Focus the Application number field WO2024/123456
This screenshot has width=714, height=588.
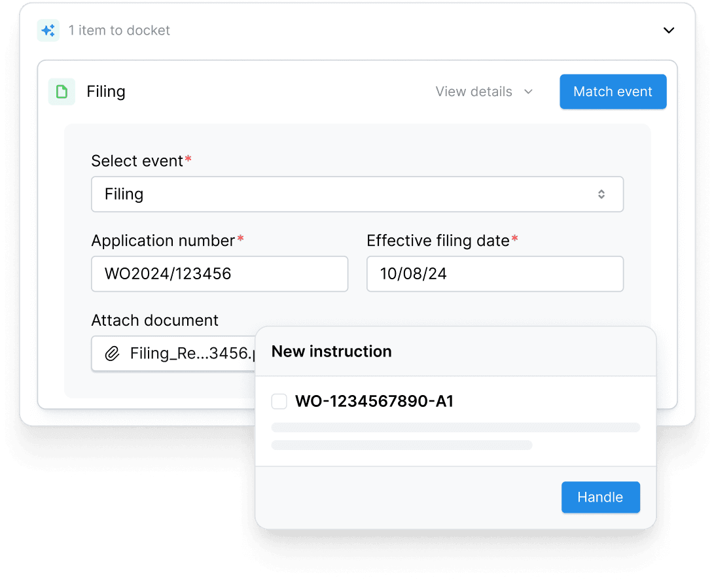click(219, 273)
